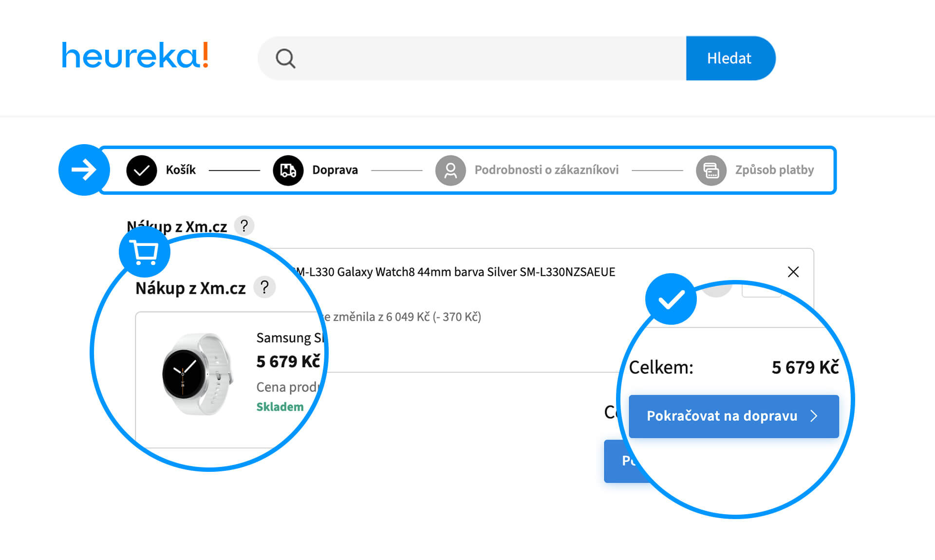Image resolution: width=935 pixels, height=560 pixels.
Task: Click the blue checkmark badge icon
Action: (671, 299)
